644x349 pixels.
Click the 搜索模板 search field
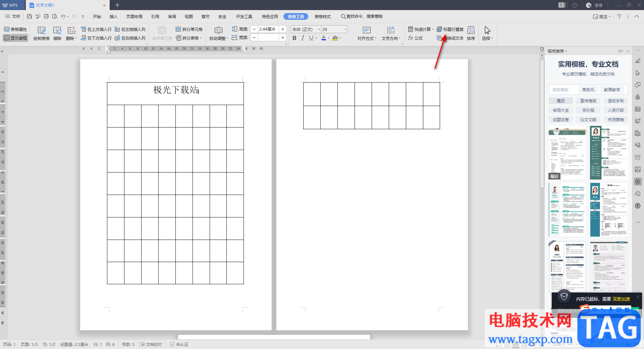click(x=563, y=90)
